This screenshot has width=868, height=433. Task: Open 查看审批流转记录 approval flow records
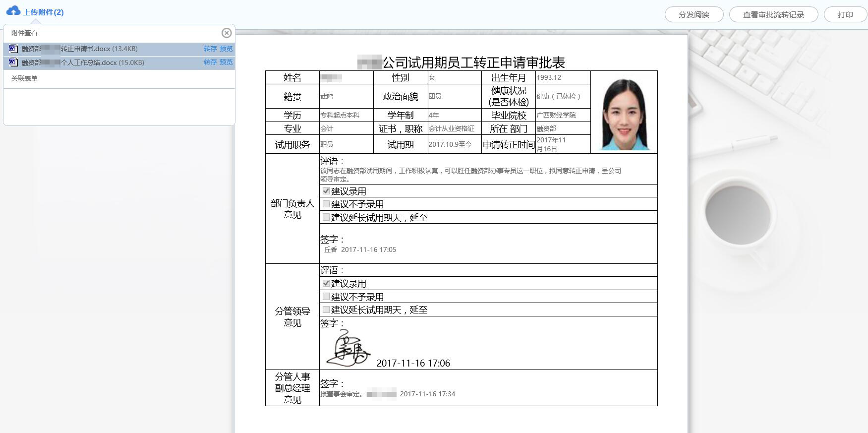tap(773, 14)
